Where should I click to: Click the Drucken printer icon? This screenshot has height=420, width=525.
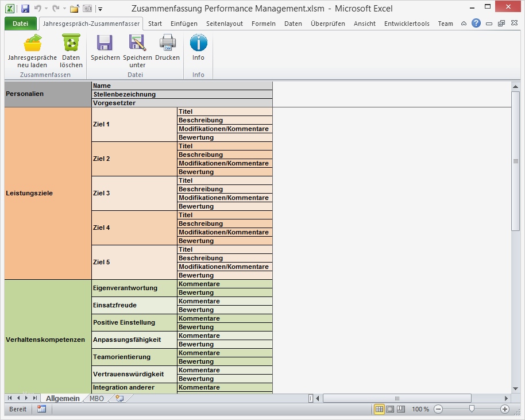point(167,44)
